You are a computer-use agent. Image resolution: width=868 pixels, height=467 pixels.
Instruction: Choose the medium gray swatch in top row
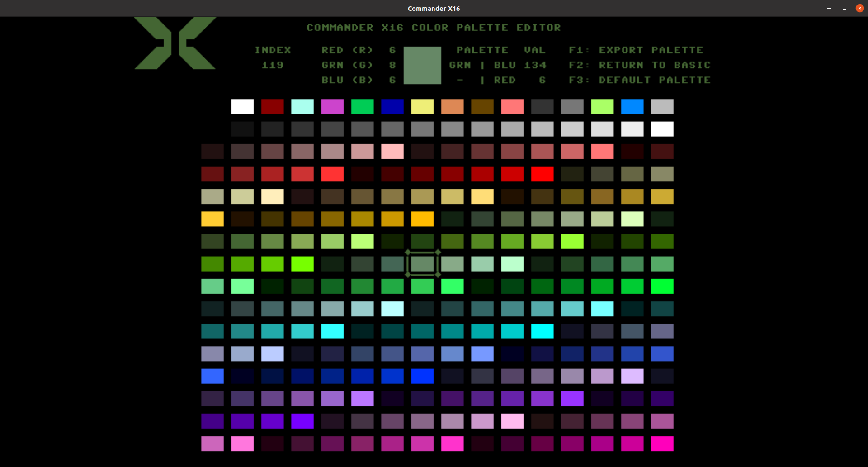572,107
